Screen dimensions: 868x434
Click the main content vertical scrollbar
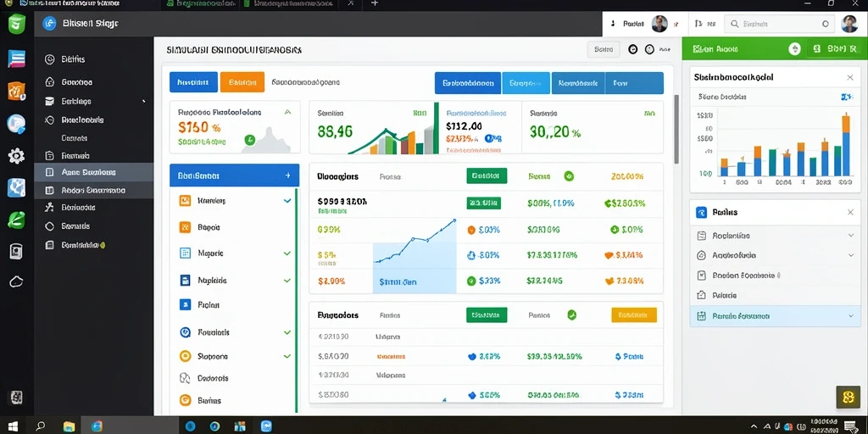click(676, 129)
